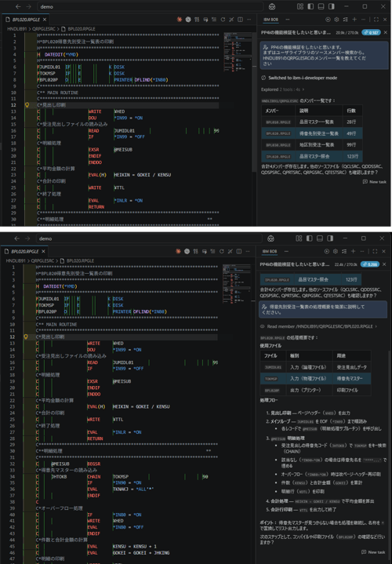Image resolution: width=392 pixels, height=564 pixels.
Task: Start new chat with plus, bottom Bob panel
Action: (x=353, y=252)
